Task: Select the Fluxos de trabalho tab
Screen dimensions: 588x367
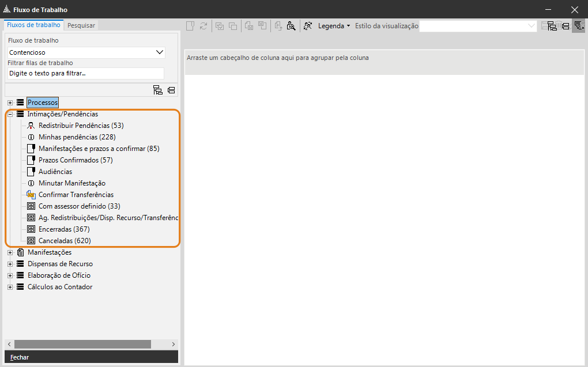Action: pos(33,25)
